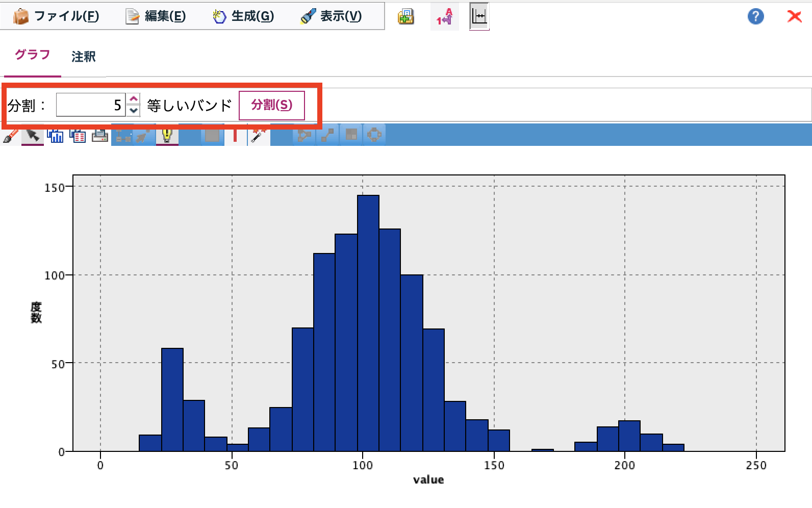The height and width of the screenshot is (508, 812).
Task: Select the paintbrush edit mode icon
Action: pyautogui.click(x=10, y=136)
